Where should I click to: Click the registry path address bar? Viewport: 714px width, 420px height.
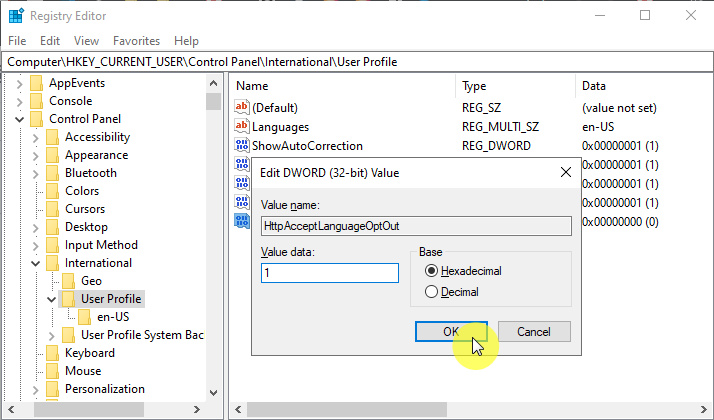point(357,62)
